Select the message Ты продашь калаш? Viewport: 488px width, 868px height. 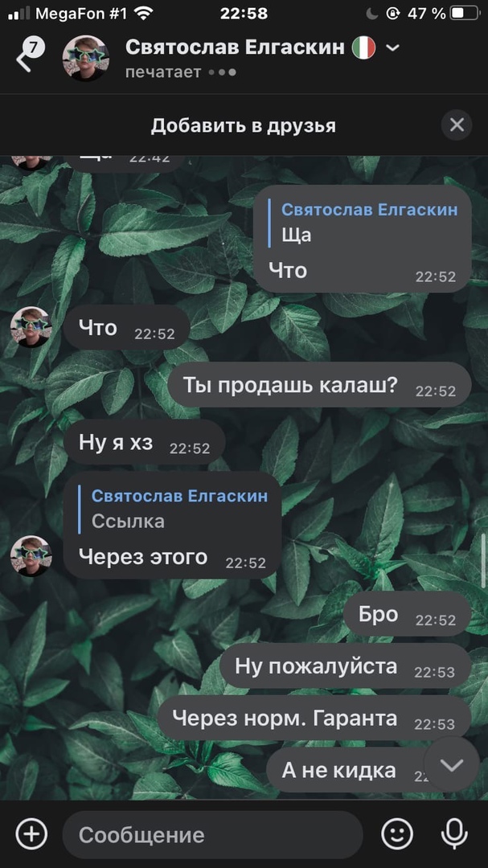point(320,385)
